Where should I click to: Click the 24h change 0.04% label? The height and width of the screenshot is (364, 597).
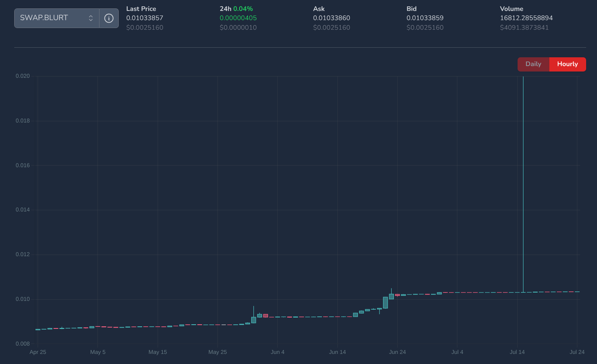pos(243,9)
